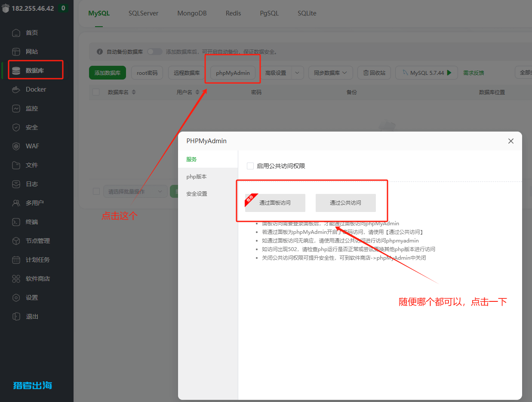Screen dimensions: 532x402
Task: Open the 请选择批量操作 combo box
Action: (x=135, y=191)
